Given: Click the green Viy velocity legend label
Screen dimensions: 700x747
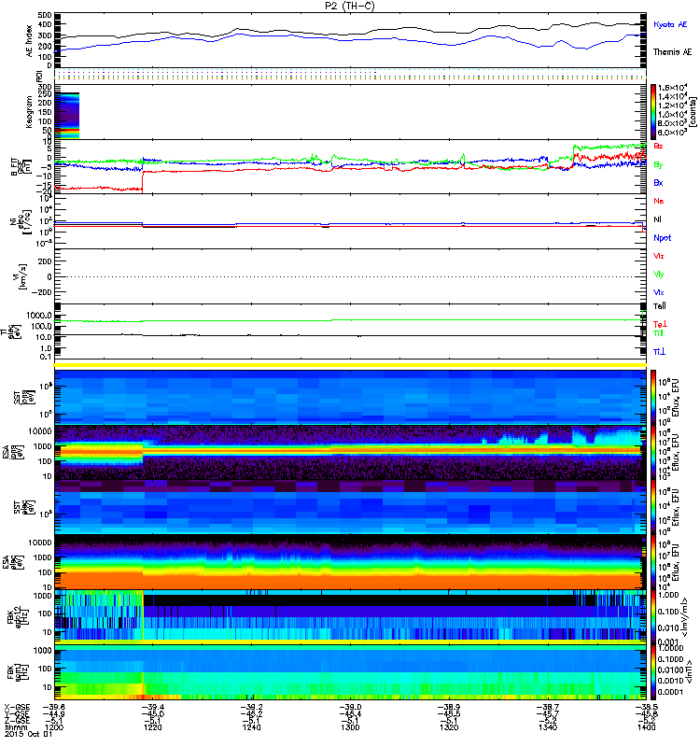Looking at the screenshot, I should point(658,275).
